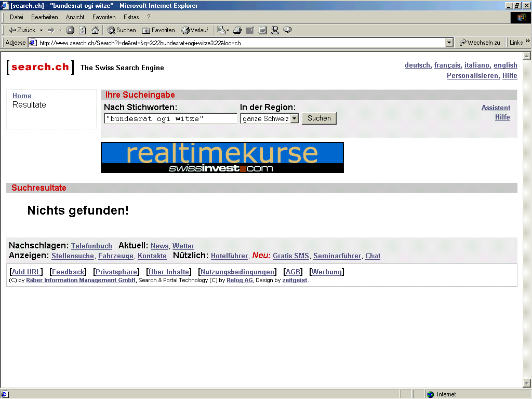This screenshot has height=399, width=532.
Task: Switch language to italiano
Action: pos(478,65)
